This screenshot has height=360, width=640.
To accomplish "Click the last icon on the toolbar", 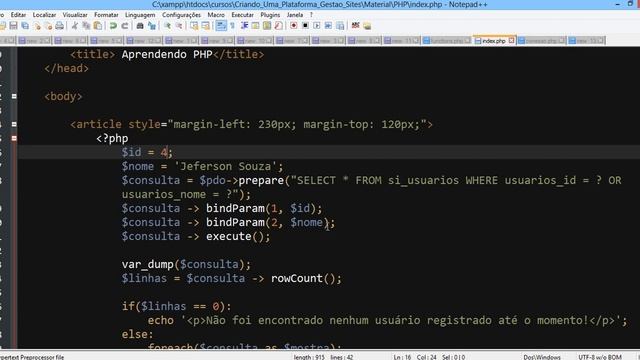I will 367,26.
